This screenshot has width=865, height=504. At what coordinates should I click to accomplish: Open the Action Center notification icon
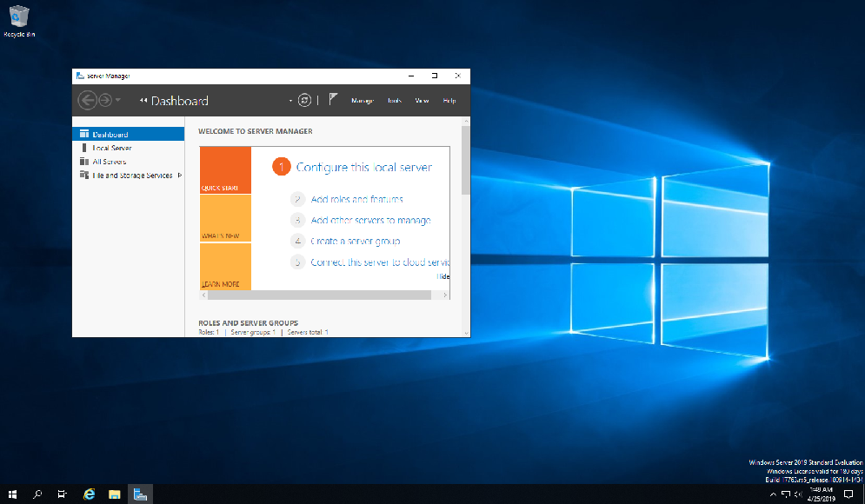(849, 494)
